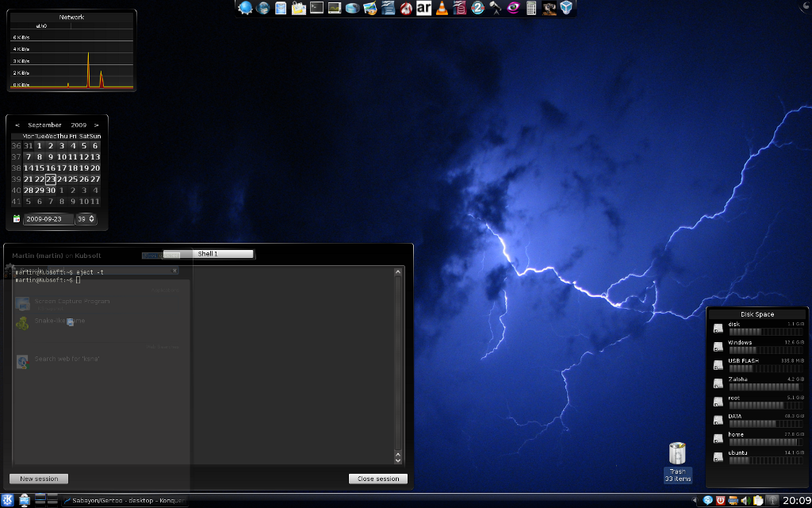Image resolution: width=812 pixels, height=508 pixels.
Task: Launch VirtualBox cube icon in dock
Action: tap(566, 8)
